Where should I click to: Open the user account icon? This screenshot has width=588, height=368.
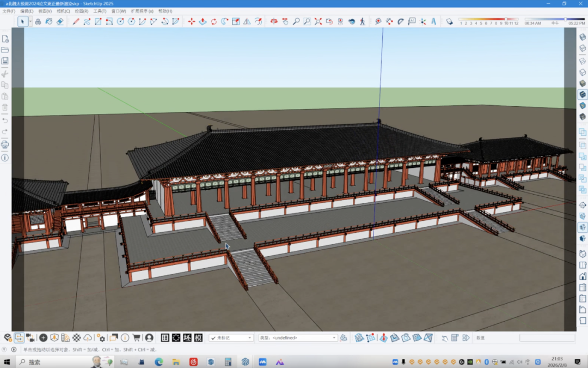[x=149, y=337]
